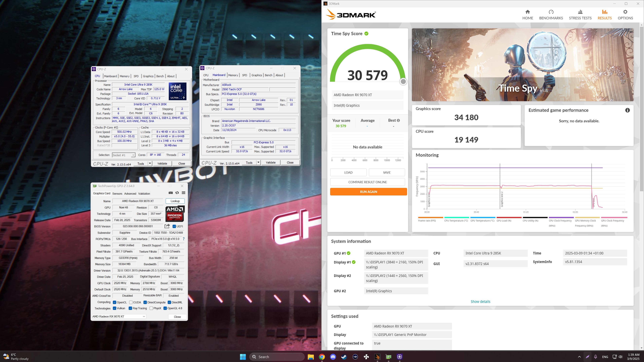644x362 pixels.
Task: Open the 3DMark HOME icon
Action: point(527,12)
